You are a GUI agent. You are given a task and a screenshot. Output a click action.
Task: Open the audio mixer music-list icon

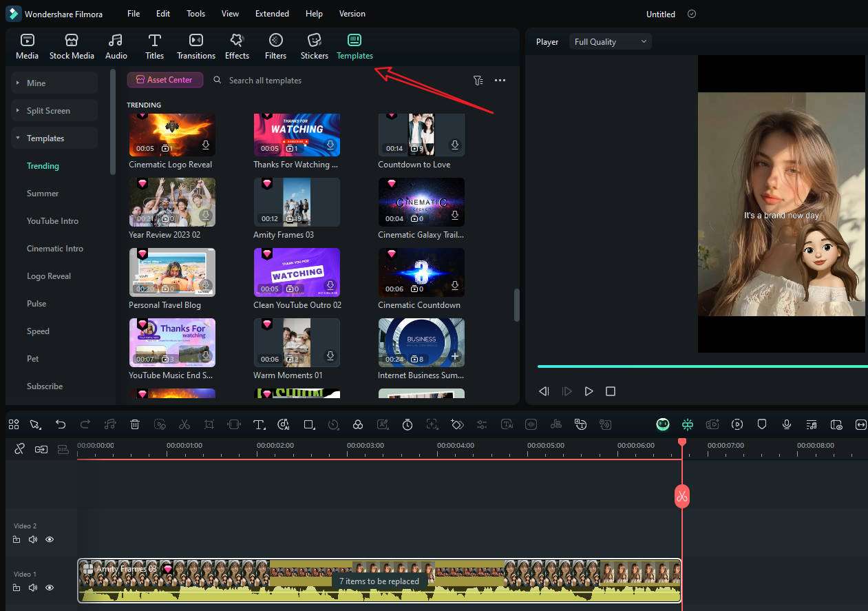pos(812,424)
